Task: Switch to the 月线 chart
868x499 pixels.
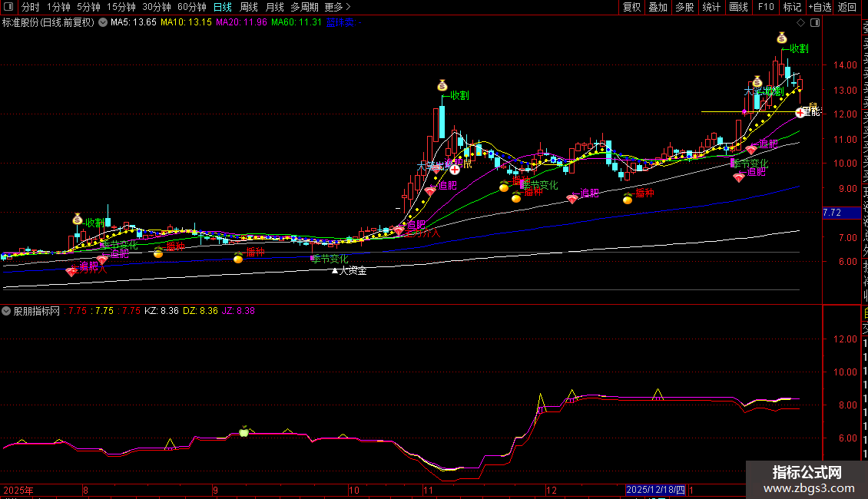Action: [x=274, y=7]
